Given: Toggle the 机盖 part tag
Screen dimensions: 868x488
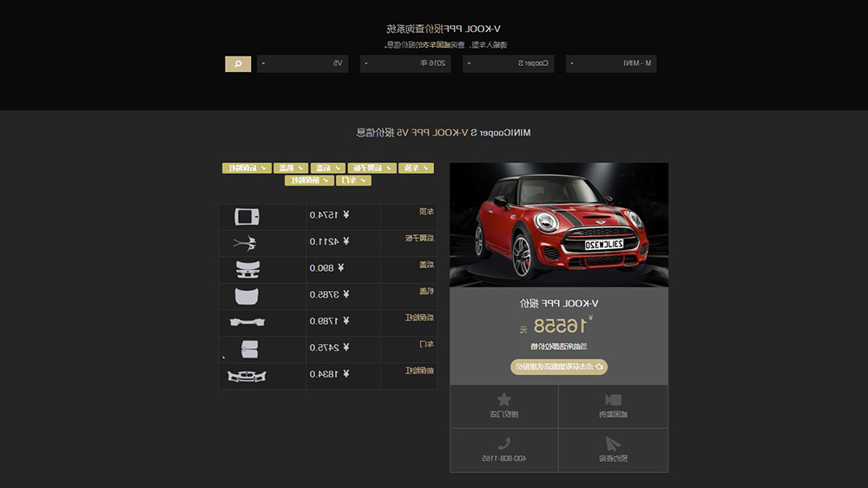Looking at the screenshot, I should pos(291,168).
